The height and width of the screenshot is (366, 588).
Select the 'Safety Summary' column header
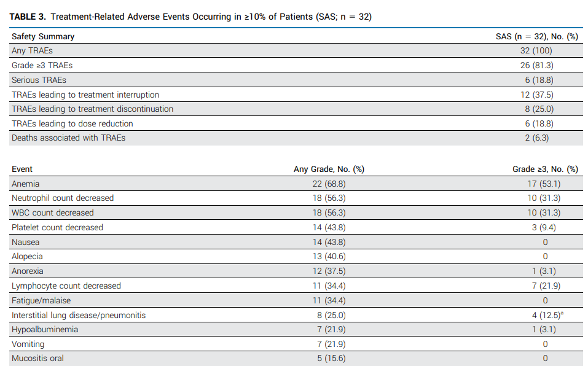(43, 36)
